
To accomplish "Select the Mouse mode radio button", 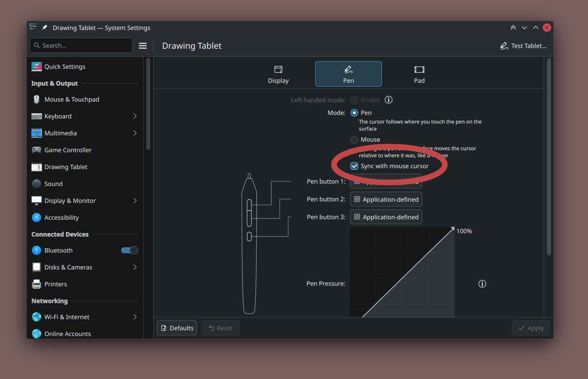I will [354, 139].
